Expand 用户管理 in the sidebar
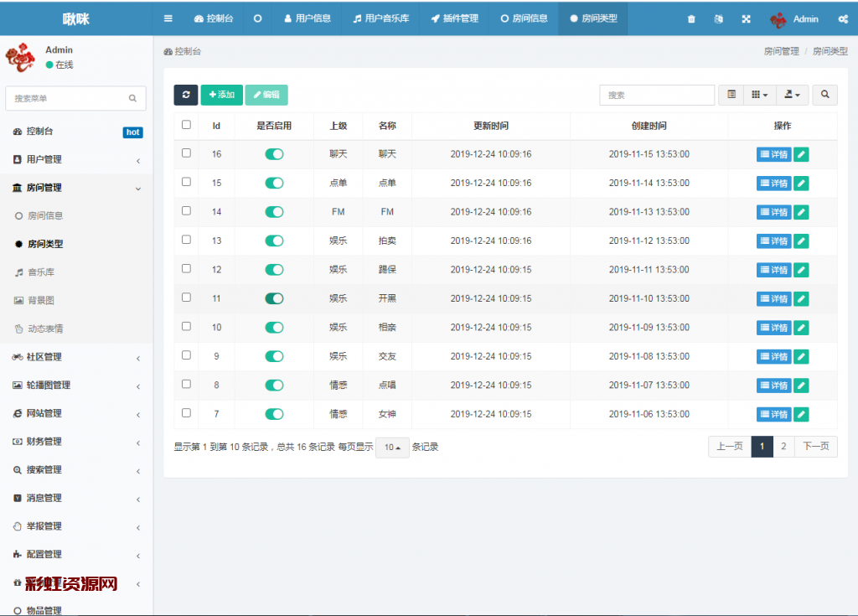 pyautogui.click(x=75, y=159)
